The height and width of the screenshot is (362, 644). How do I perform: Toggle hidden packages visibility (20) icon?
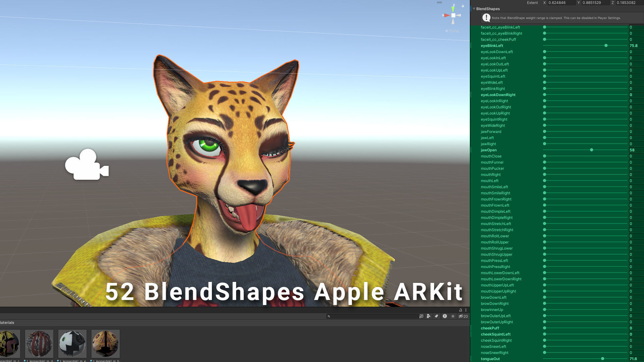(463, 316)
